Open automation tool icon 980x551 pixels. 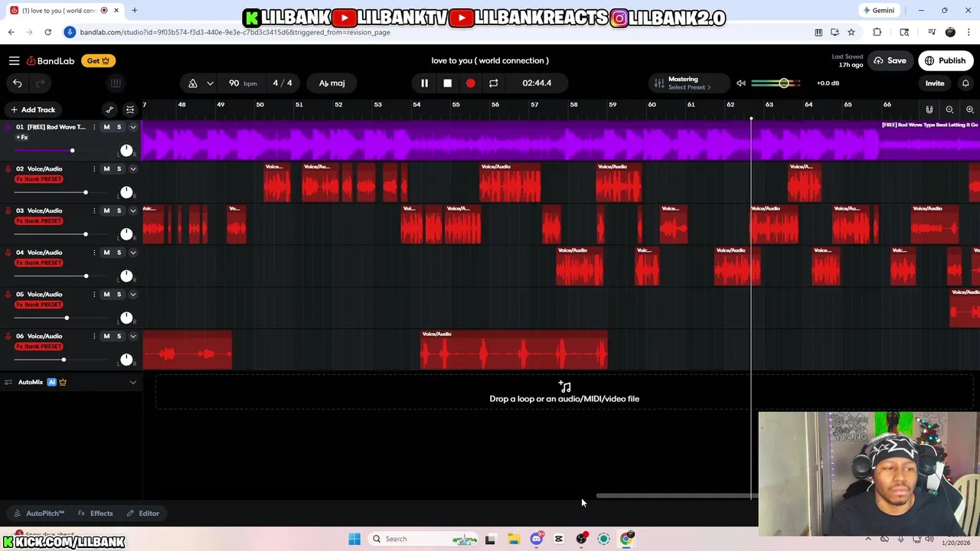coord(109,109)
